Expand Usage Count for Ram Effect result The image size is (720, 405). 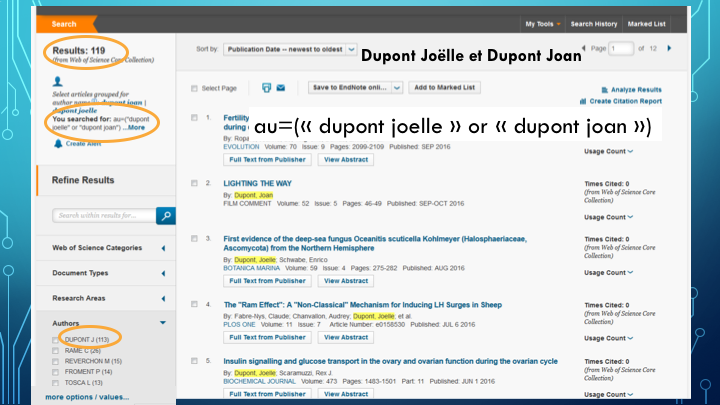608,338
